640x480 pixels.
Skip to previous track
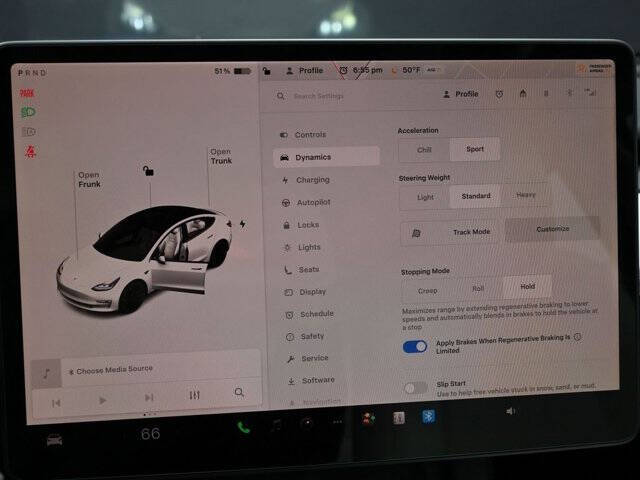(56, 403)
